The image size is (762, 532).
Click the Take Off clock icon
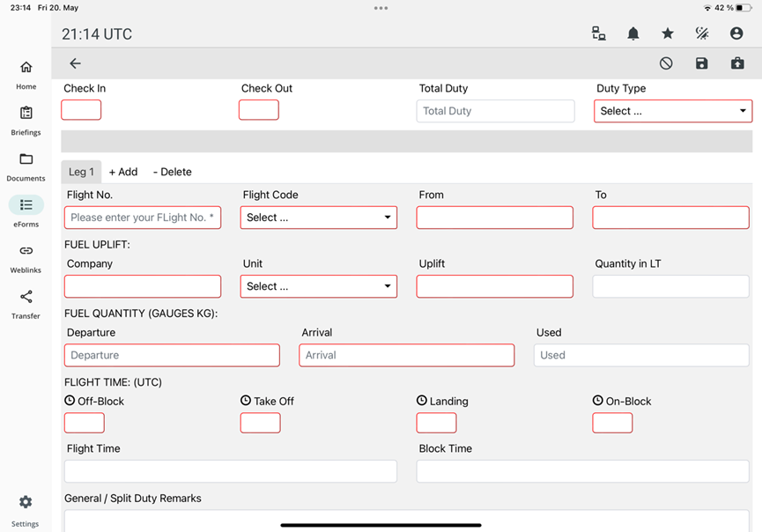[x=246, y=401]
